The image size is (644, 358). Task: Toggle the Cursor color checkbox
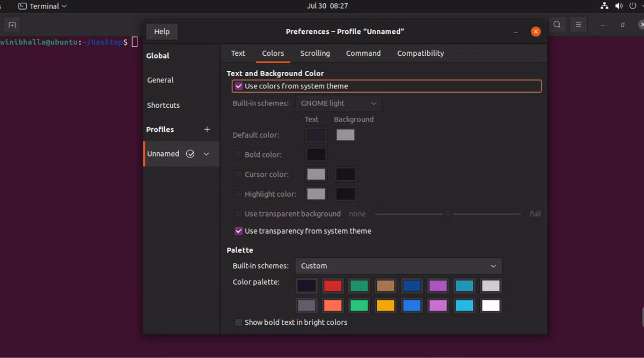coord(238,174)
